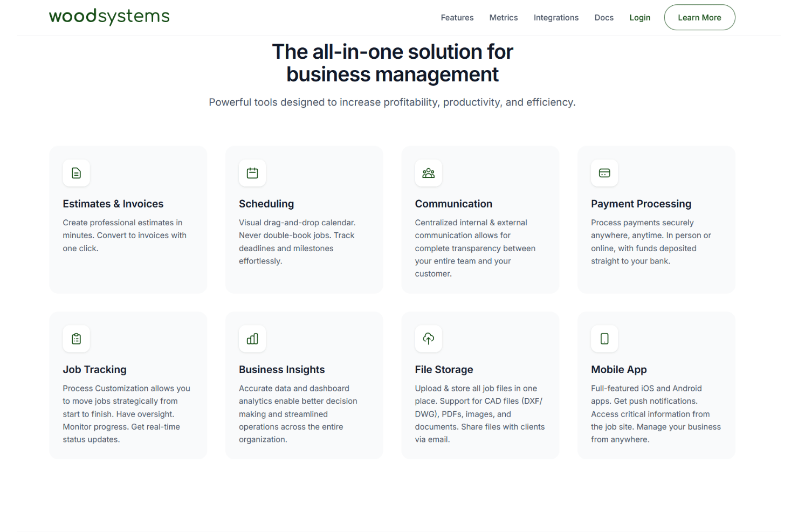Click the woodsystems logo

click(109, 17)
